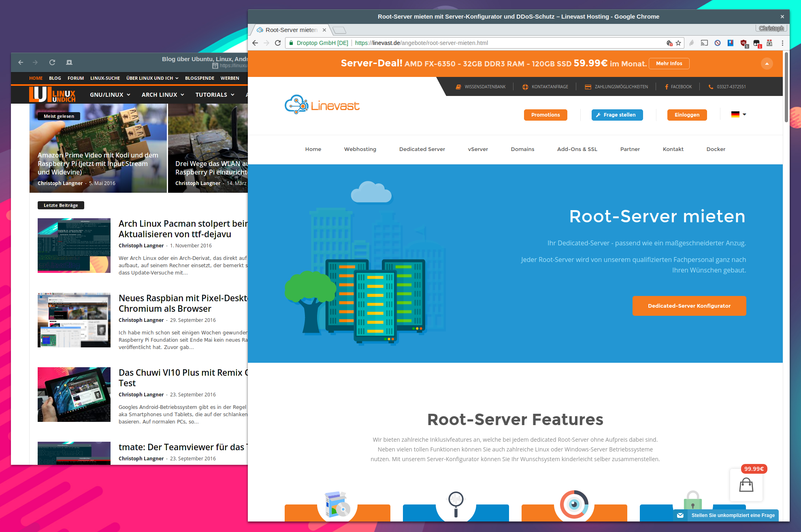Click the Chrome page vertical scrollbar
The image size is (801, 532).
pyautogui.click(x=786, y=87)
